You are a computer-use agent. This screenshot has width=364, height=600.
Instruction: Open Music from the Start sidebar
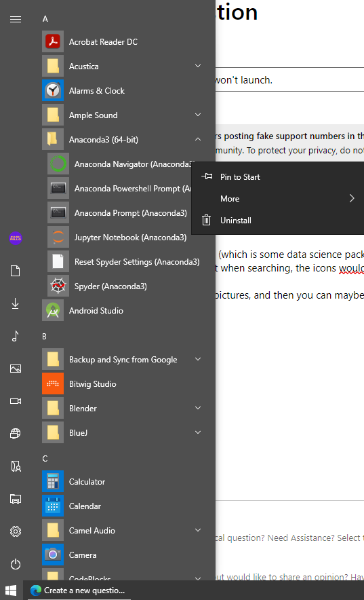16,336
